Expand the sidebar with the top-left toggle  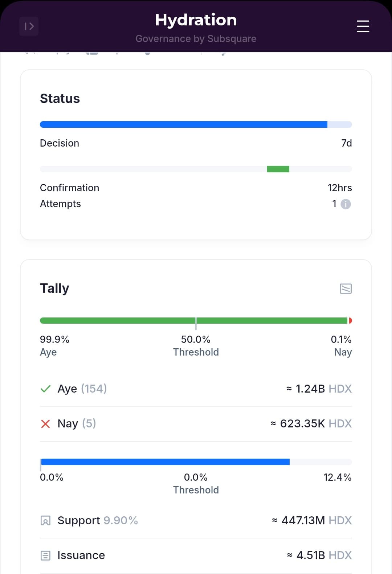click(x=29, y=26)
